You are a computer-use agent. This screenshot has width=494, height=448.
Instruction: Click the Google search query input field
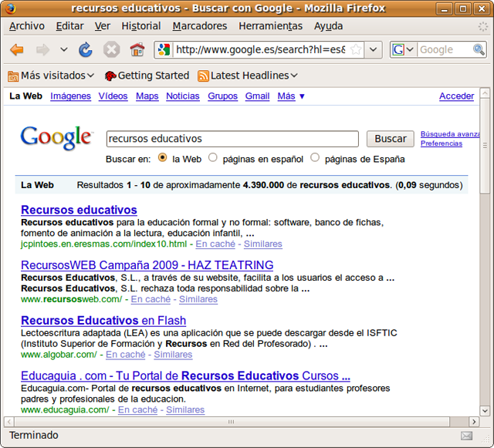(x=232, y=139)
